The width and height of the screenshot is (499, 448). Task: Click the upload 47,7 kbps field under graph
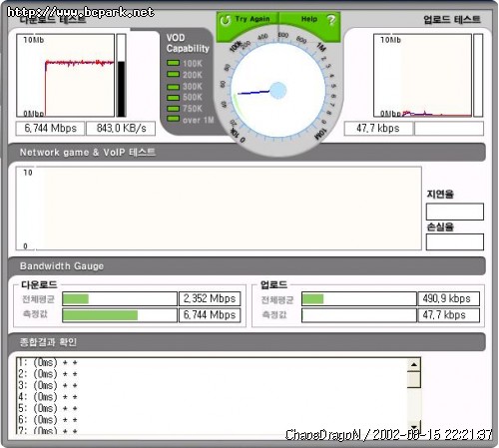coord(378,129)
